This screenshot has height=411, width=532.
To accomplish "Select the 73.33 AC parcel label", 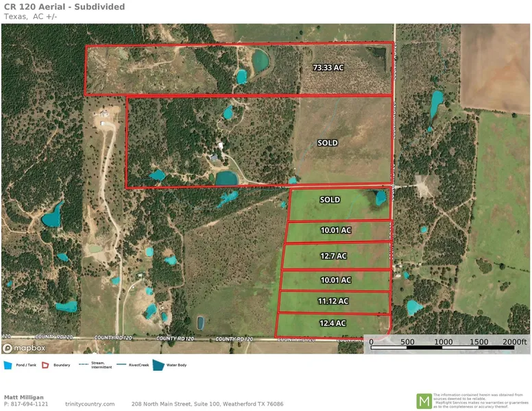I will [328, 68].
